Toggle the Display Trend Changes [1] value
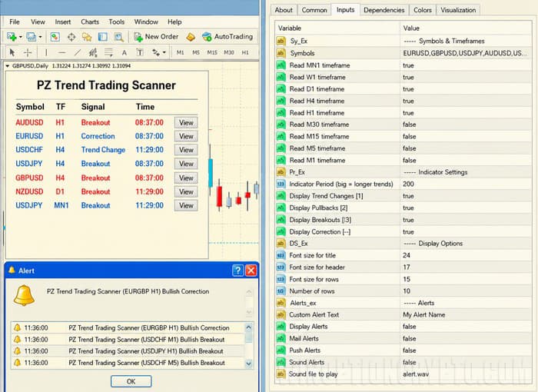Screen dimensions: 538x392 466,196
